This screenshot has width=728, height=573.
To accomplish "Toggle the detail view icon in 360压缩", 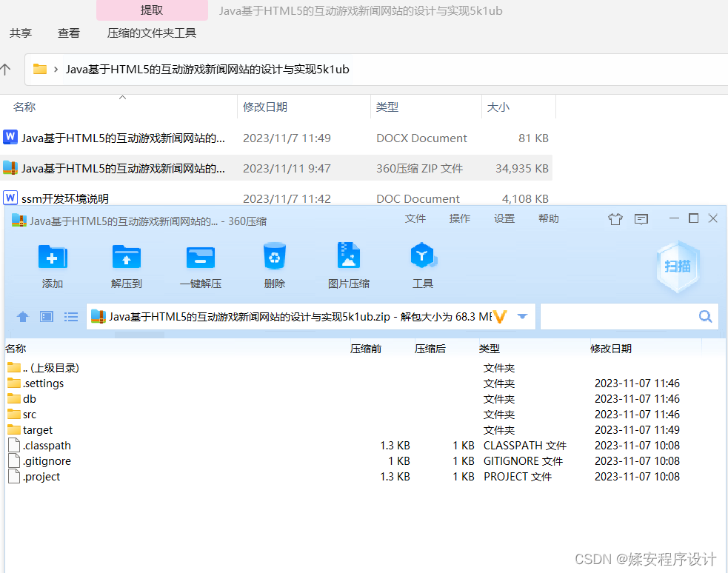I will pyautogui.click(x=46, y=316).
